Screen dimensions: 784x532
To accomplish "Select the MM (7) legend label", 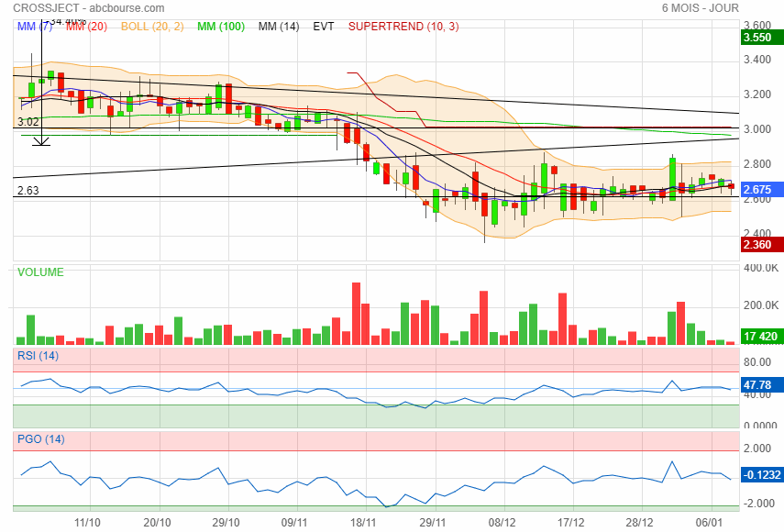I will coord(35,27).
